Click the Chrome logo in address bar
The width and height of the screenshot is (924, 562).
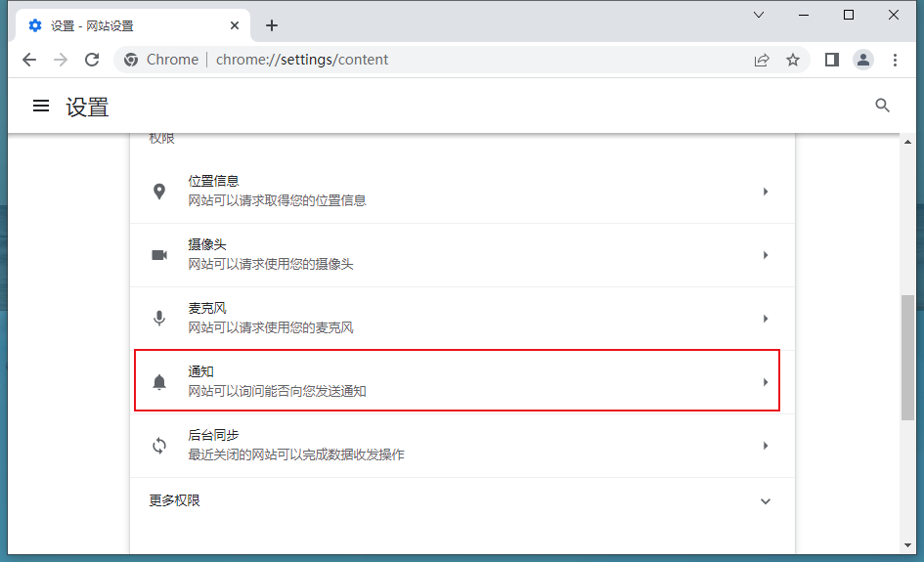pos(131,60)
